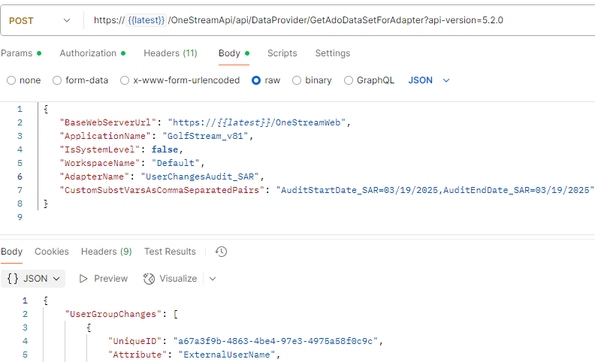The width and height of the screenshot is (595, 362).
Task: Select the binary radio option
Action: coord(297,80)
